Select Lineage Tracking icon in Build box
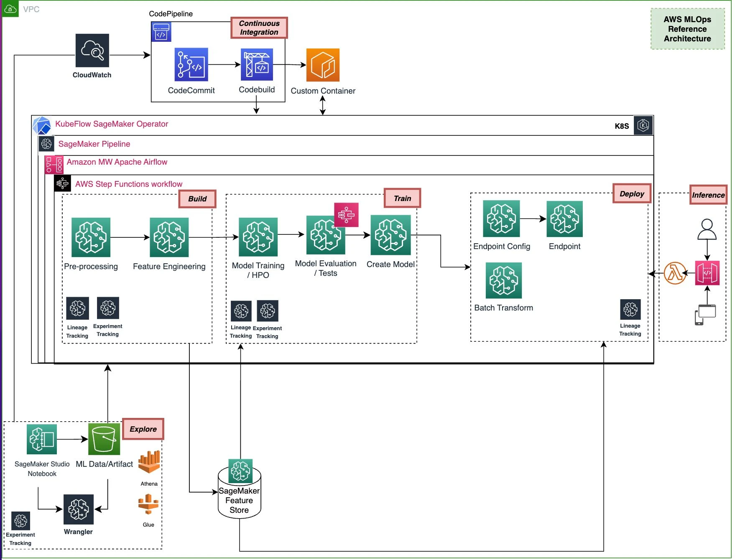 coord(77,308)
